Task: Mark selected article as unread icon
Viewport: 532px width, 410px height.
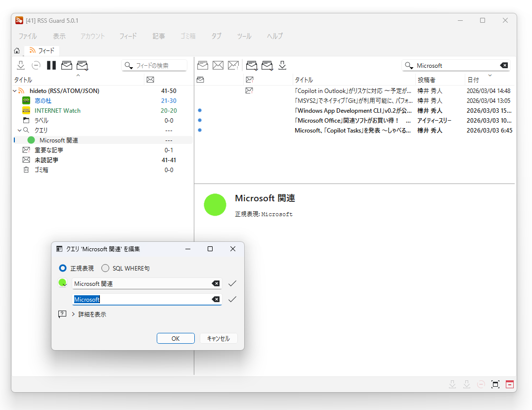Action: tap(218, 65)
